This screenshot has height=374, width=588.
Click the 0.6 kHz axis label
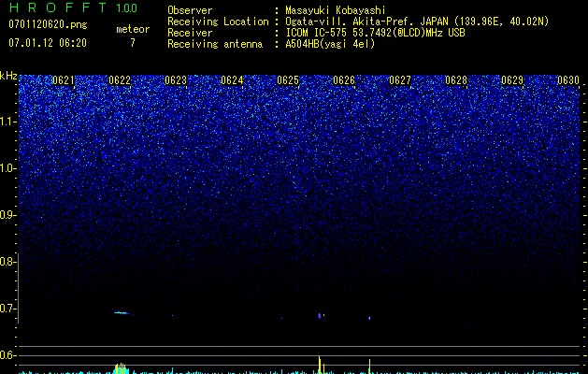tap(8, 355)
